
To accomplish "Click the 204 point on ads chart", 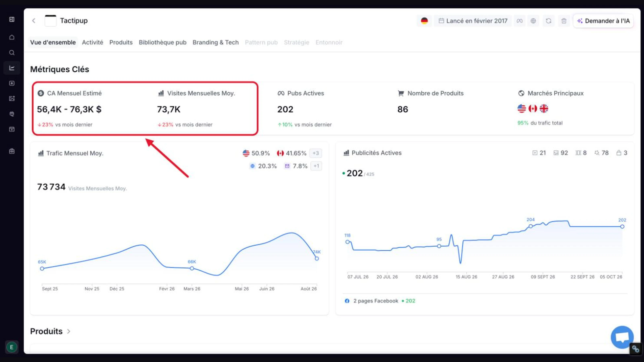I will (530, 226).
